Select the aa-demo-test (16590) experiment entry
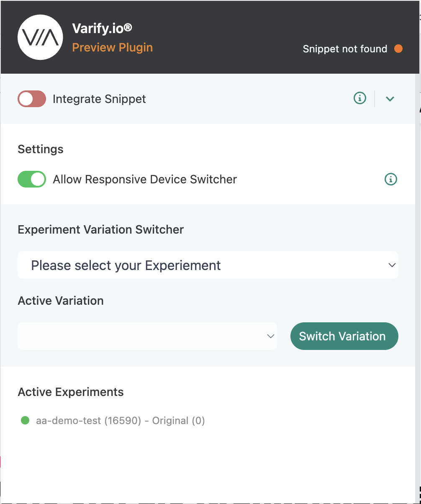 tap(121, 420)
